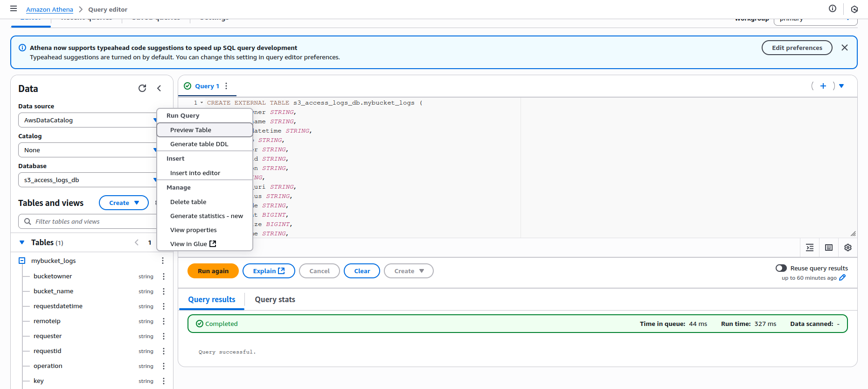
Task: Open operation column actions menu
Action: 164,366
